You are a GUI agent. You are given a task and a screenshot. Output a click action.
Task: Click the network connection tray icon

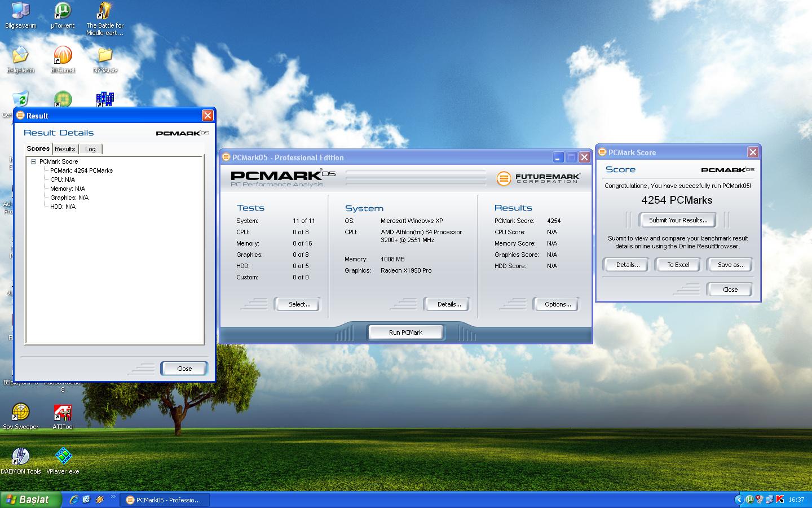click(770, 500)
